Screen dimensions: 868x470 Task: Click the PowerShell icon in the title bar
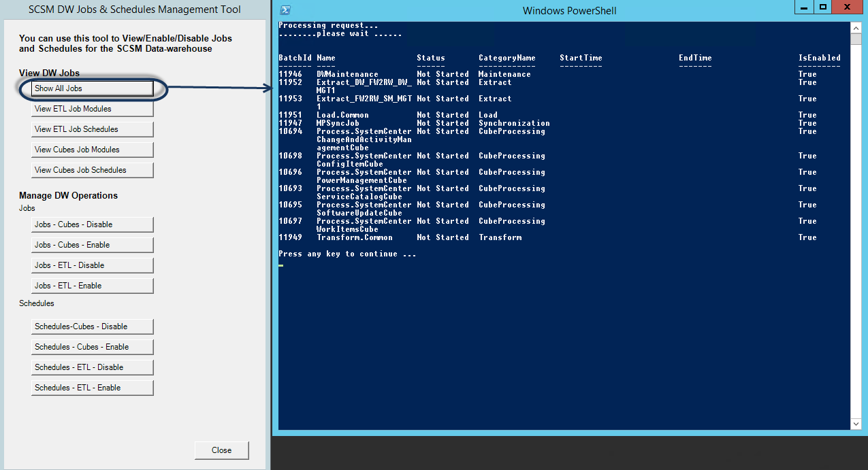click(x=286, y=10)
